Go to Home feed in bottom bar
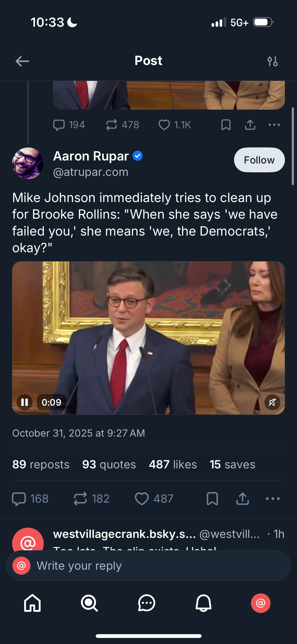This screenshot has width=297, height=644. [x=32, y=603]
